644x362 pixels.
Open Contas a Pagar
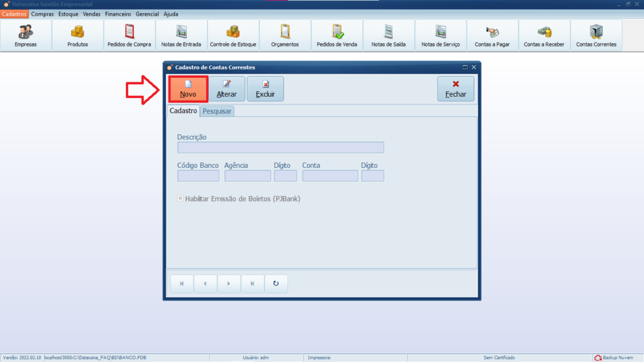click(492, 36)
